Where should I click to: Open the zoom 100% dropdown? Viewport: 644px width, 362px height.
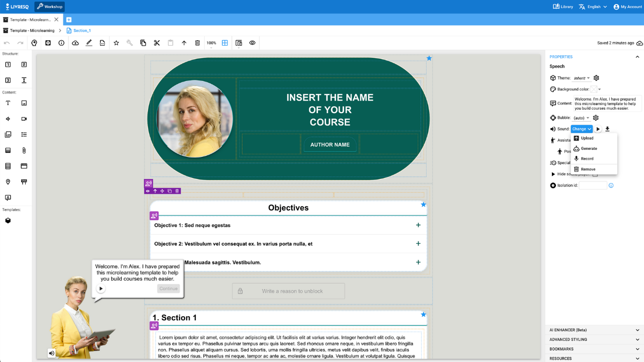coord(212,43)
